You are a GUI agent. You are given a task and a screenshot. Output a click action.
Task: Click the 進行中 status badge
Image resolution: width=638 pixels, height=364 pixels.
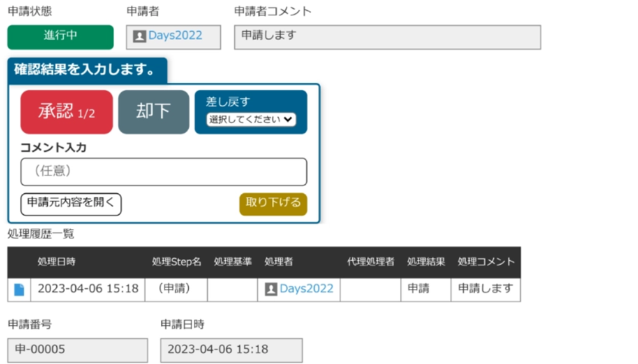(x=61, y=36)
